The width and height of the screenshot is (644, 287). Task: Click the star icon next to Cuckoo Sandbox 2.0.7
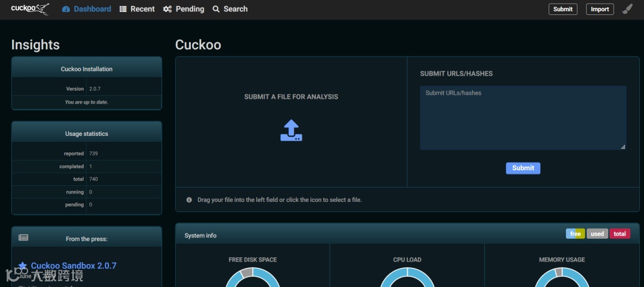(x=23, y=266)
